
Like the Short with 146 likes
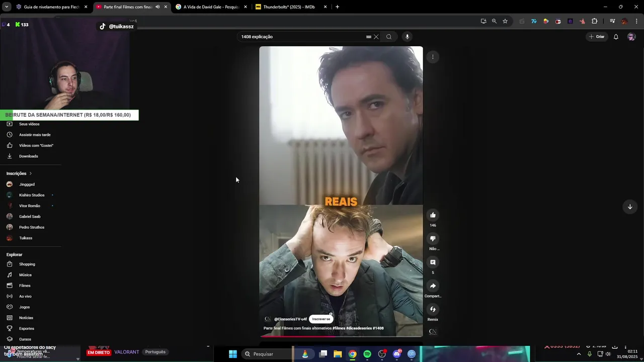(x=433, y=215)
